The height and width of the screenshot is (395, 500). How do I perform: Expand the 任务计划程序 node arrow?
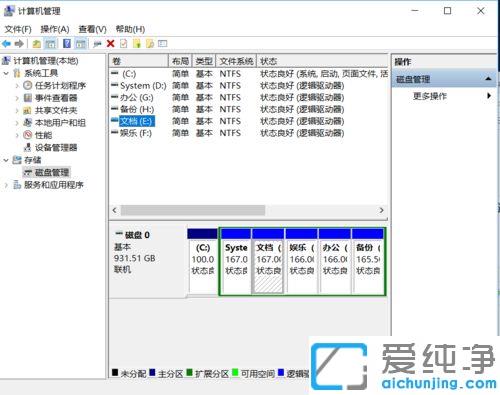(17, 86)
